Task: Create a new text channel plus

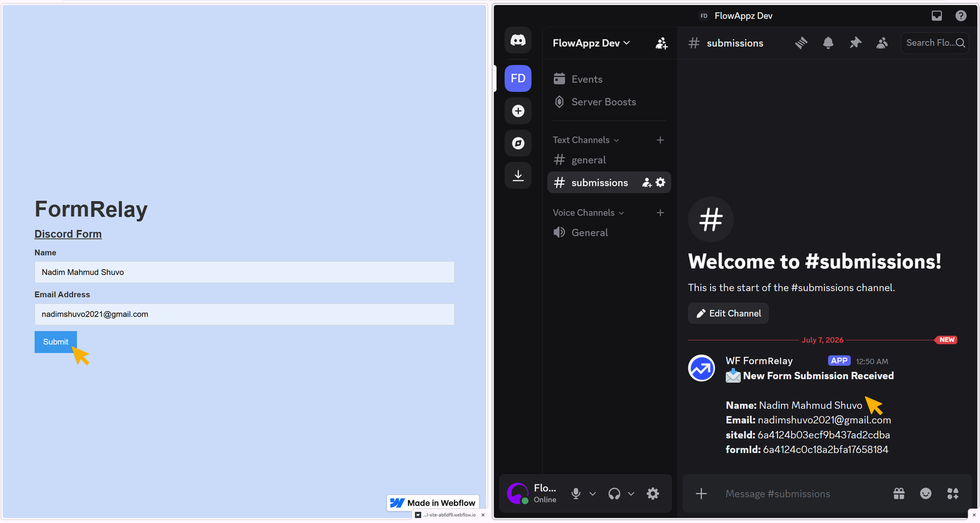Action: click(x=660, y=140)
